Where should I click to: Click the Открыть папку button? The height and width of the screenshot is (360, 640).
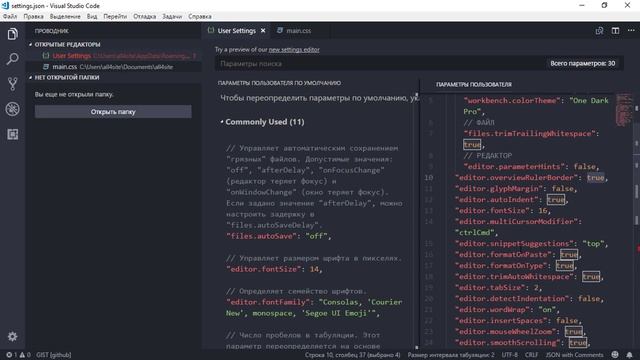pyautogui.click(x=113, y=112)
